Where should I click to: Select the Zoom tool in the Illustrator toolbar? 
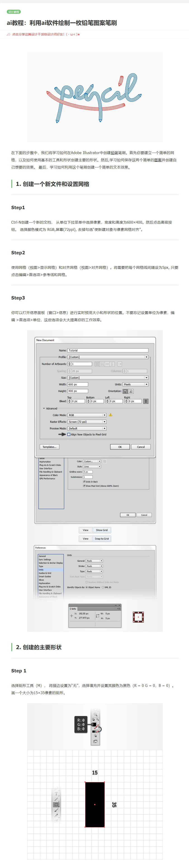tap(95, 715)
